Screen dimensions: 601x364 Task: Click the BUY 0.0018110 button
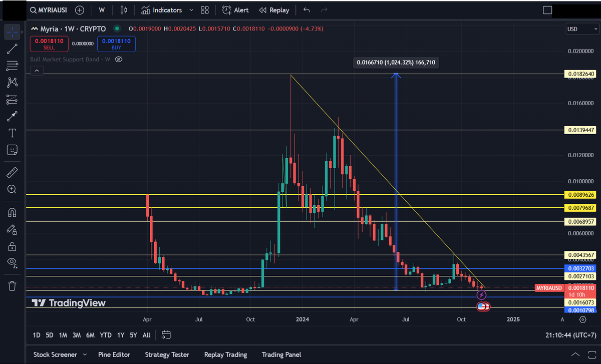pyautogui.click(x=116, y=44)
